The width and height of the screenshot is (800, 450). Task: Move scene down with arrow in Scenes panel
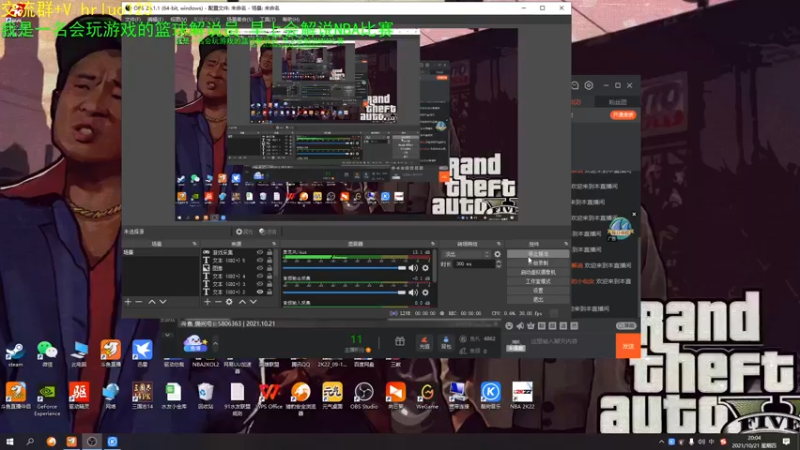tap(163, 302)
